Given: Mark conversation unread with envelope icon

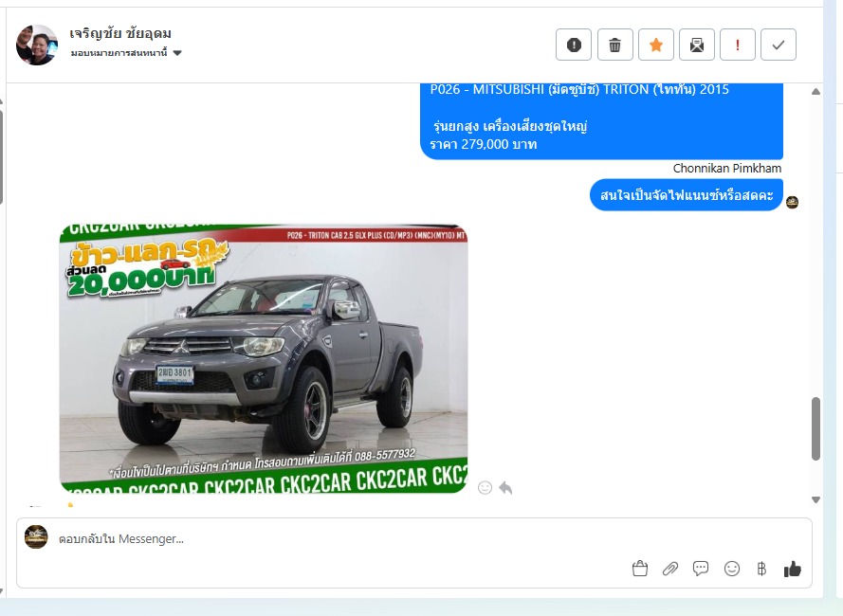Looking at the screenshot, I should [x=697, y=45].
